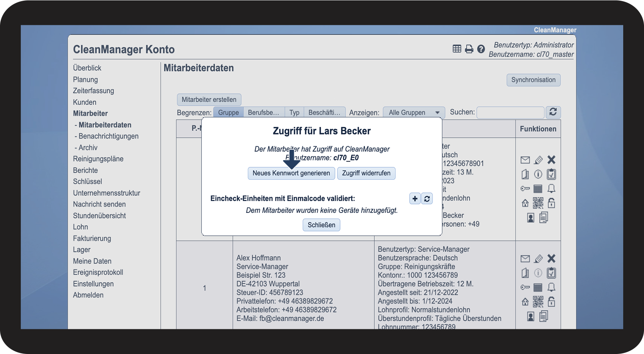Image resolution: width=644 pixels, height=354 pixels.
Task: Open Zeiterfassung in the sidebar
Action: [93, 91]
